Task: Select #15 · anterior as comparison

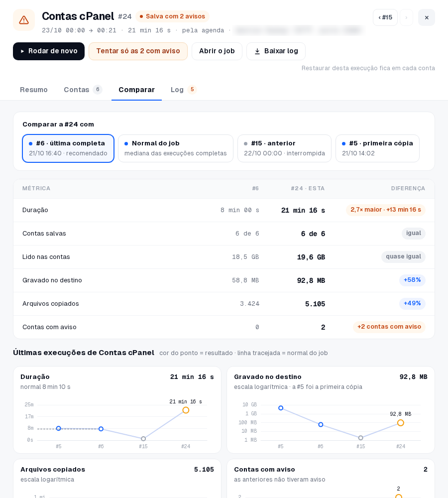Action: 285,148
